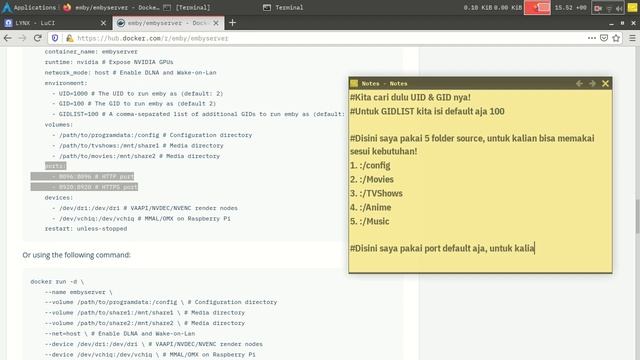This screenshot has width=640, height=360.
Task: Click the '/dev/dri:/dev/dri' device line
Action: [144, 208]
